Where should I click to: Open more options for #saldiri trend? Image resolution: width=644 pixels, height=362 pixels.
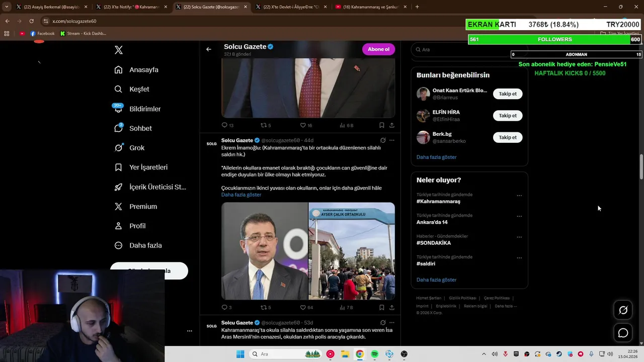(x=519, y=258)
